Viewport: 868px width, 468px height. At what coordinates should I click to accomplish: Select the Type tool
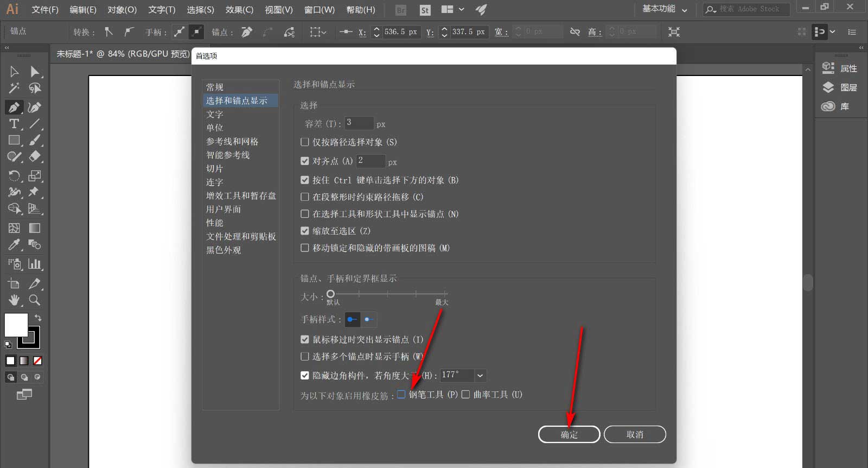14,124
